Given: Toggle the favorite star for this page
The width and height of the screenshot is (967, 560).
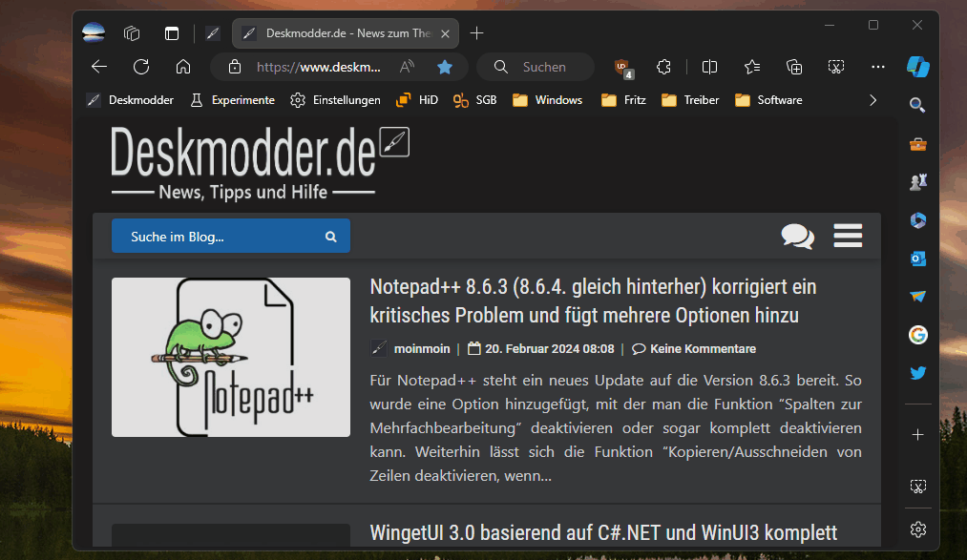Looking at the screenshot, I should pyautogui.click(x=445, y=67).
